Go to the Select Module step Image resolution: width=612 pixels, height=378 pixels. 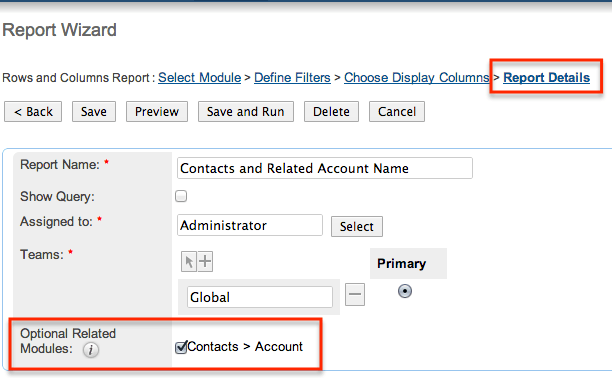click(199, 78)
